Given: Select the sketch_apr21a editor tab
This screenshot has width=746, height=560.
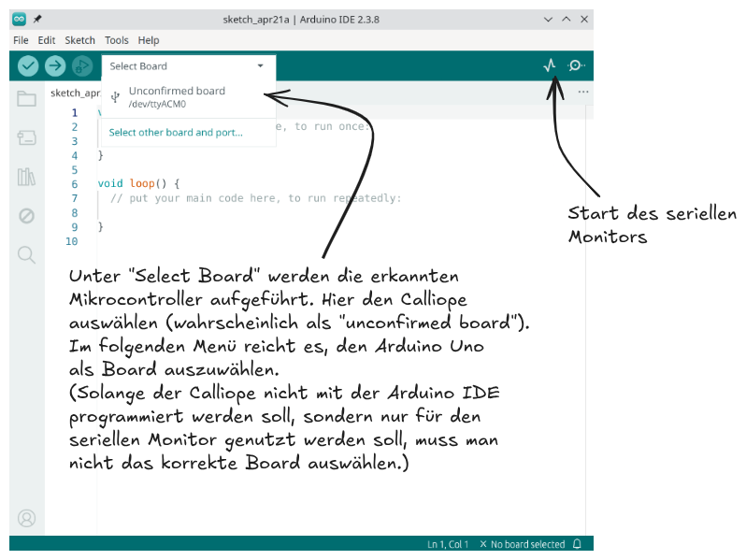Looking at the screenshot, I should click(75, 93).
